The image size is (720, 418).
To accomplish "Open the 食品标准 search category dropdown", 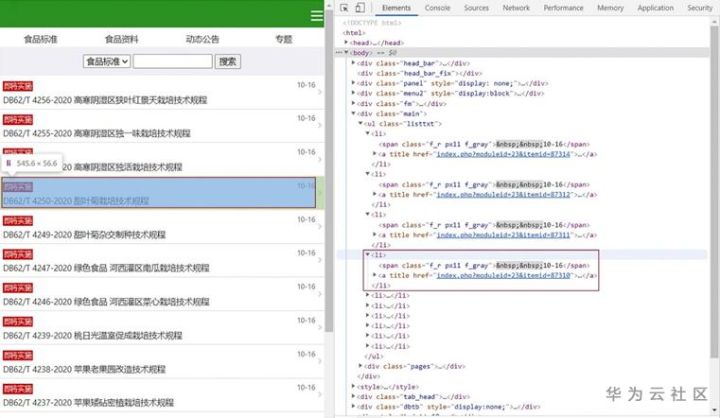I will point(107,61).
